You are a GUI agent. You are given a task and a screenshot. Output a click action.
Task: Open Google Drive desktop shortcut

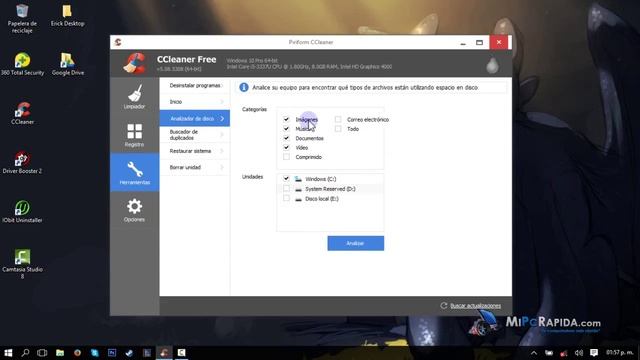pyautogui.click(x=68, y=64)
